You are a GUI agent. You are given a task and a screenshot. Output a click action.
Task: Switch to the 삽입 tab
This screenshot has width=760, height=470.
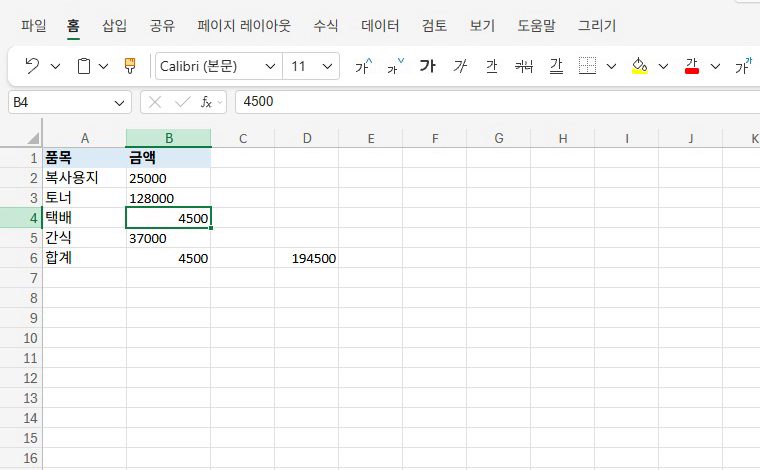click(114, 25)
